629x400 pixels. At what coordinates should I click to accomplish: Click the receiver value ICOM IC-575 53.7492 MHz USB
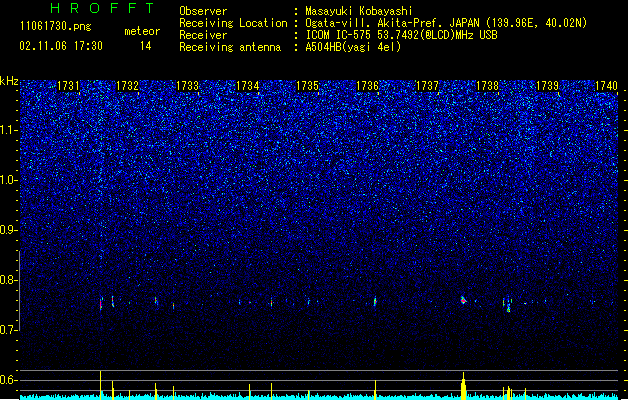pyautogui.click(x=401, y=35)
